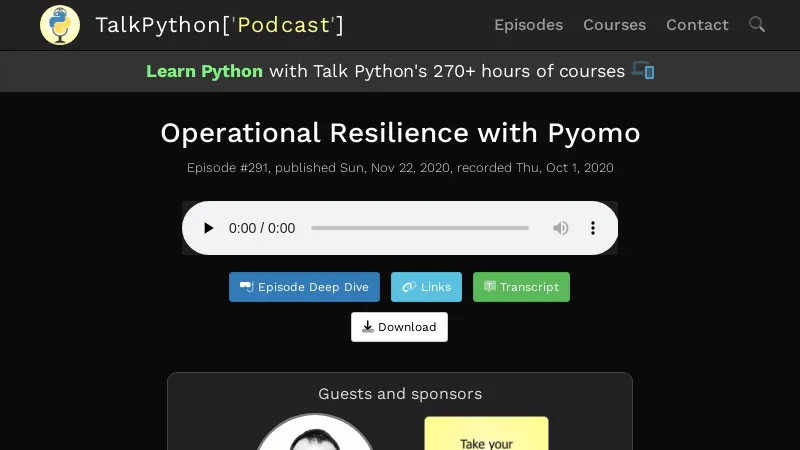The height and width of the screenshot is (450, 800).
Task: View the episode Transcript
Action: 521,287
